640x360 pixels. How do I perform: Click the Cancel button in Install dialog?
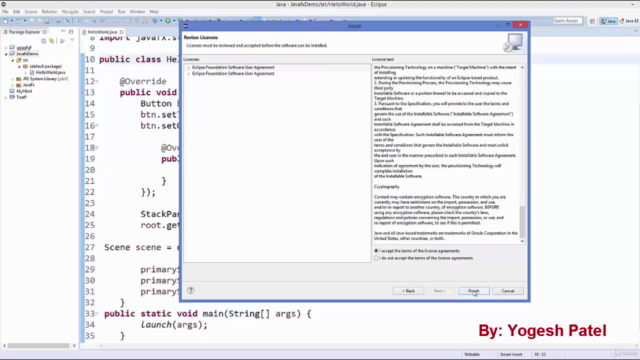click(508, 291)
